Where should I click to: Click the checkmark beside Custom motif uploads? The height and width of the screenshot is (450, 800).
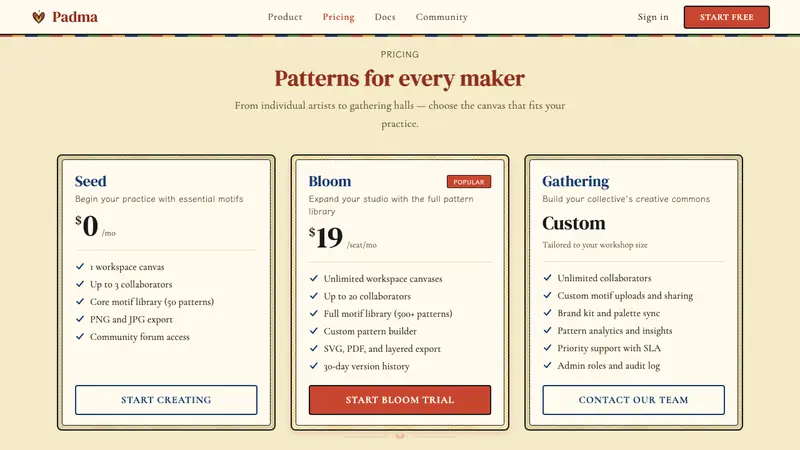coord(547,295)
